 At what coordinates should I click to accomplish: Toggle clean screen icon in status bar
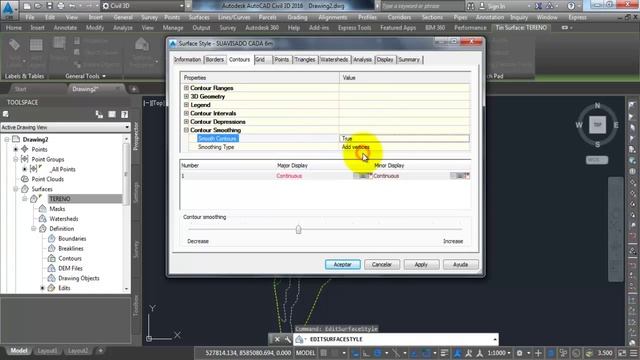(622, 353)
